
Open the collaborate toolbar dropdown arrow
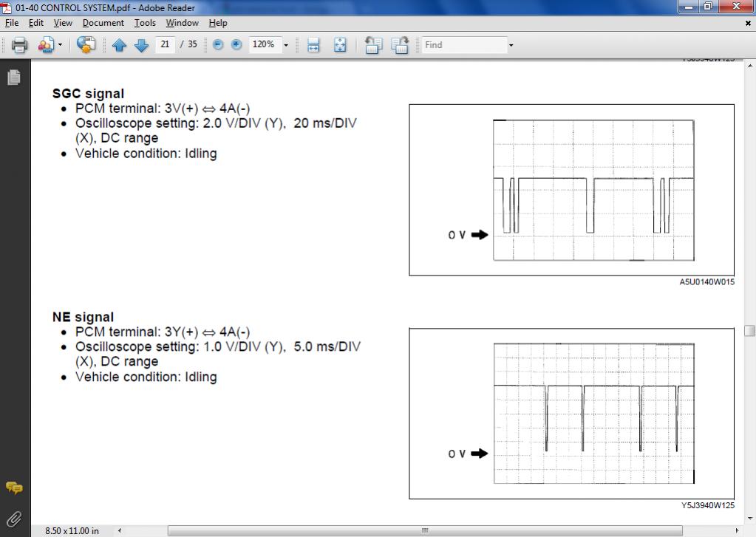[x=61, y=45]
